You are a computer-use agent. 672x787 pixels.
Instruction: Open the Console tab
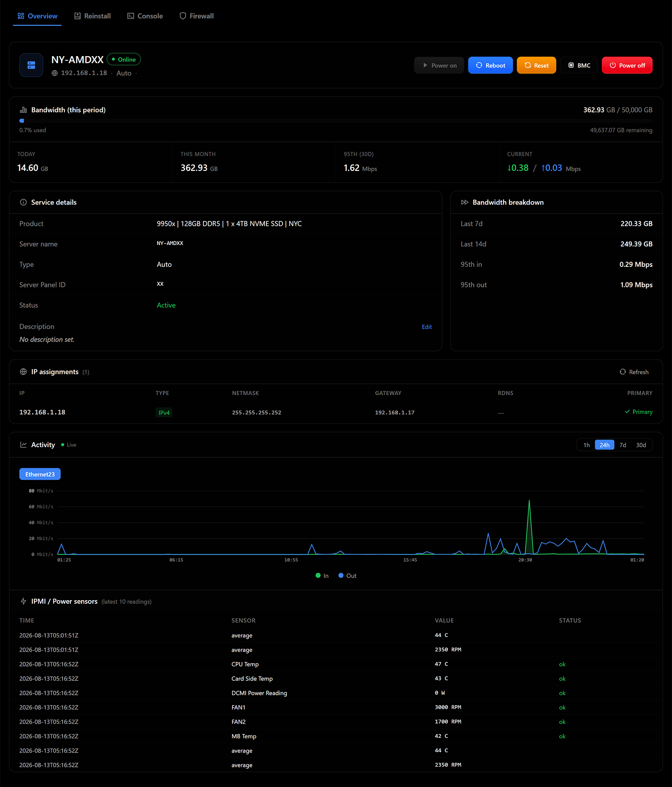point(145,16)
